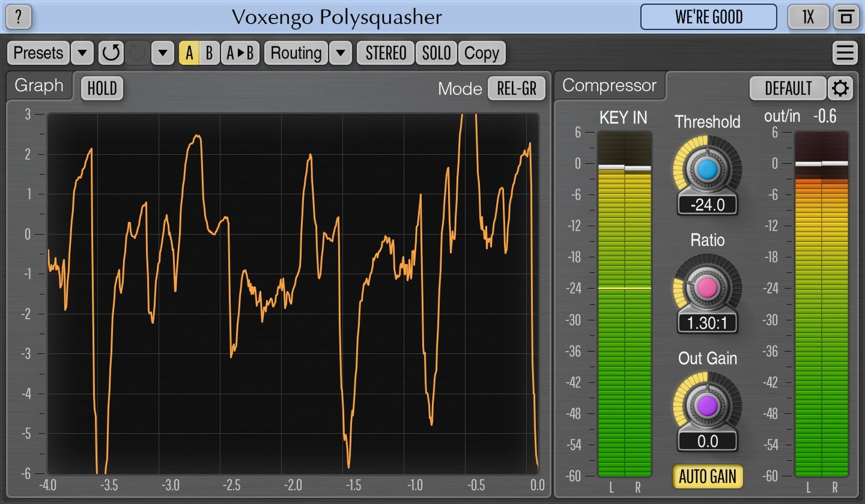The width and height of the screenshot is (865, 504).
Task: Enable HOLD on the graph display
Action: pos(101,88)
